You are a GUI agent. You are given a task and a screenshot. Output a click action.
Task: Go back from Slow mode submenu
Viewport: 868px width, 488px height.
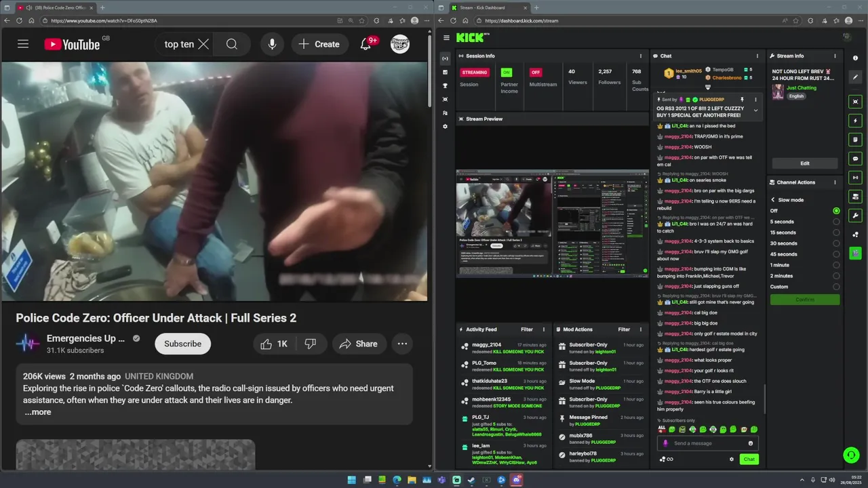[x=772, y=200]
